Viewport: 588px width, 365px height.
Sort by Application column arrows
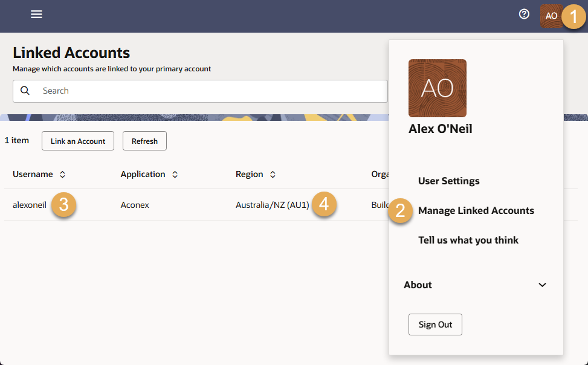point(175,175)
